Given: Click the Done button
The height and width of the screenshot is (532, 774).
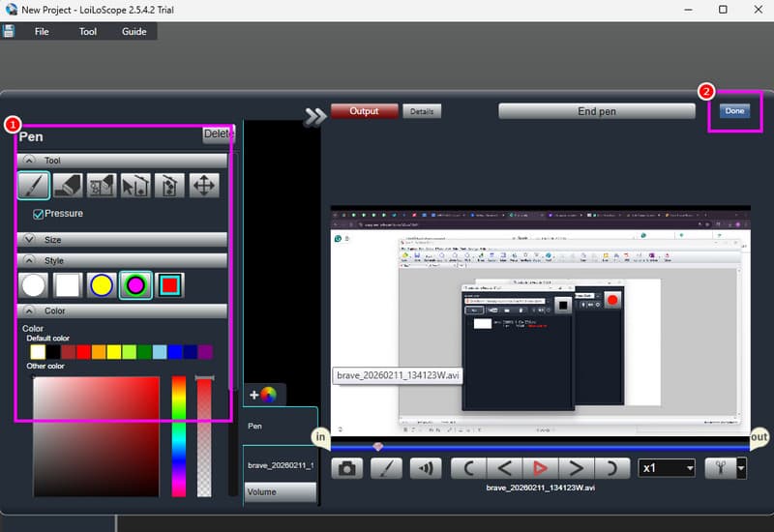Looking at the screenshot, I should coord(734,111).
